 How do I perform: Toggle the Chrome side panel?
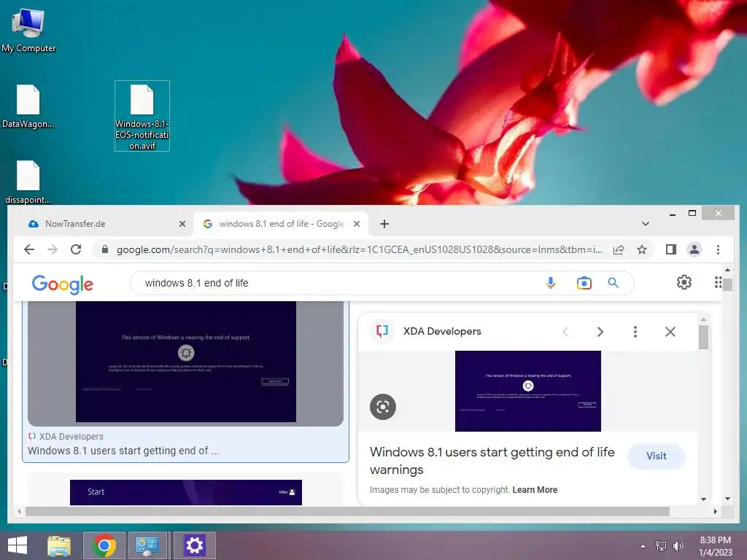click(x=671, y=249)
